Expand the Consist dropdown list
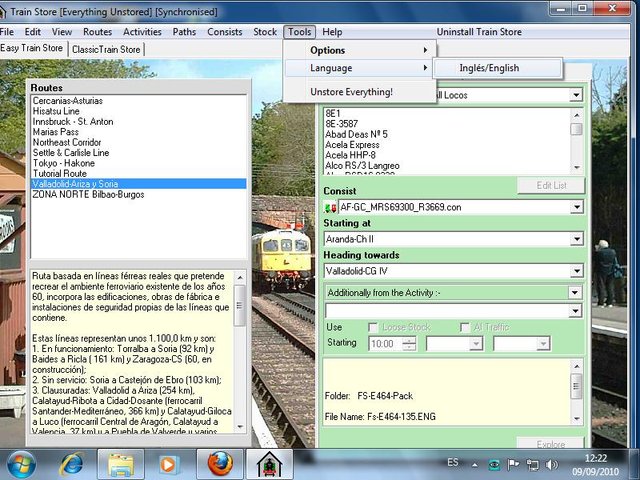The image size is (640, 480). tap(576, 207)
